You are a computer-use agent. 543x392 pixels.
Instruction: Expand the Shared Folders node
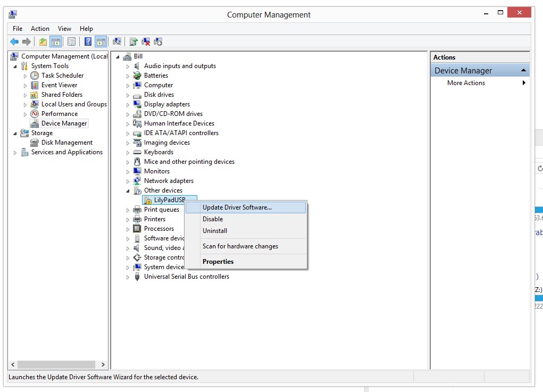pyautogui.click(x=25, y=95)
